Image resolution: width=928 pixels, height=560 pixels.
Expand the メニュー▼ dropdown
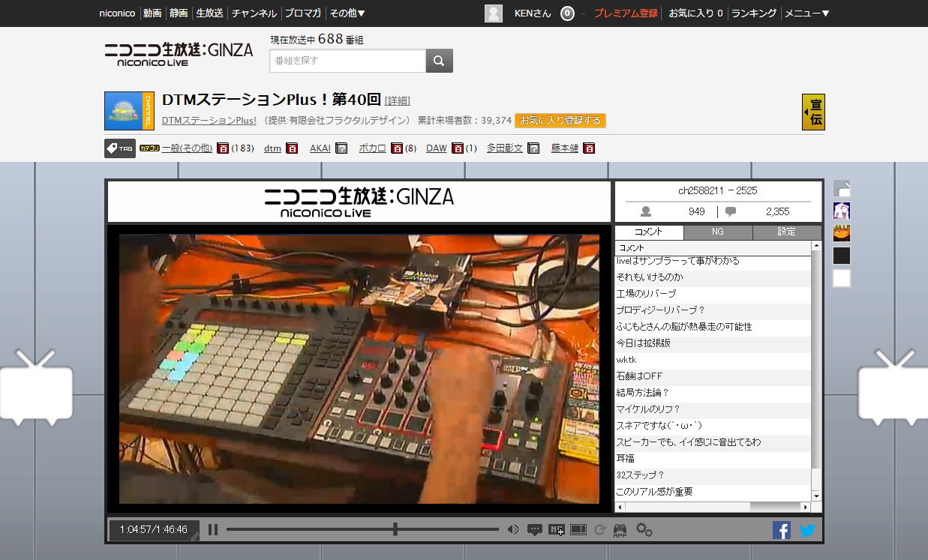pos(807,13)
